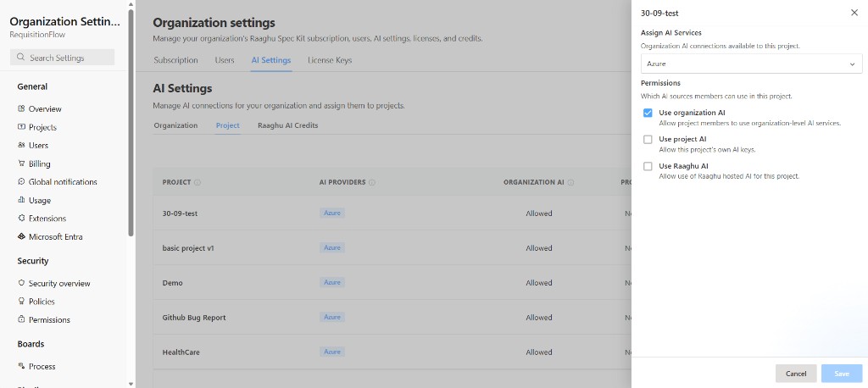
Task: Click the Policies lightbulb icon
Action: [21, 302]
